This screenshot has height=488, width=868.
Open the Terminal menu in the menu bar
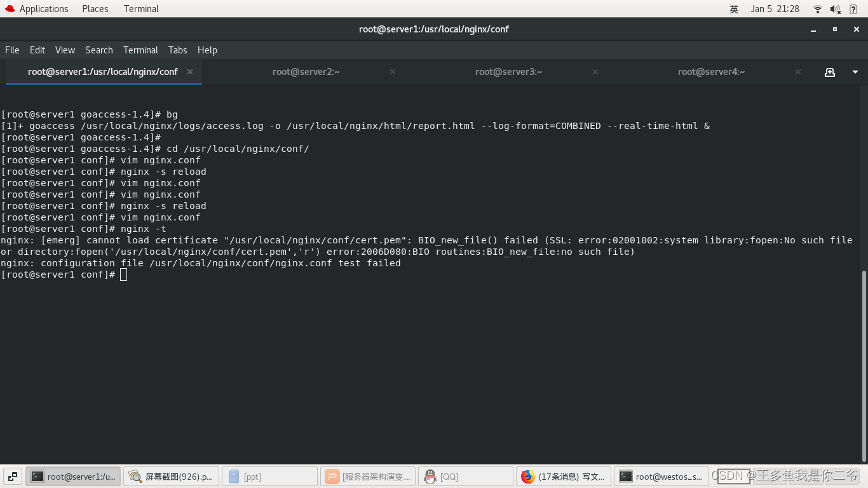140,50
